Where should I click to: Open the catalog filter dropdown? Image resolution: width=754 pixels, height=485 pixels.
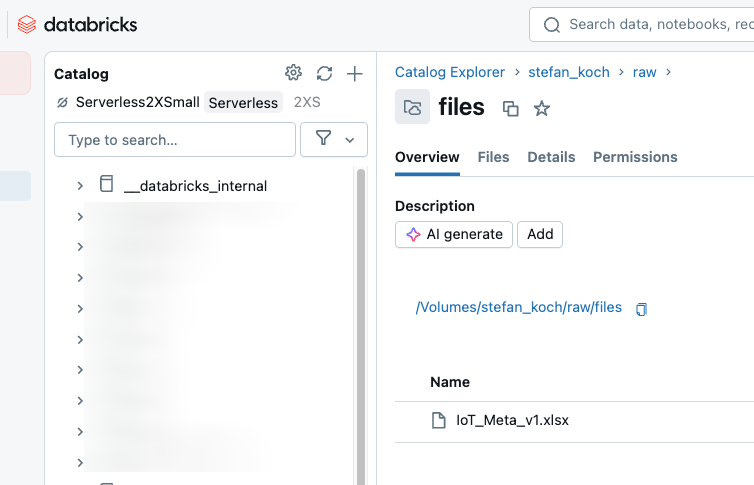(x=334, y=140)
